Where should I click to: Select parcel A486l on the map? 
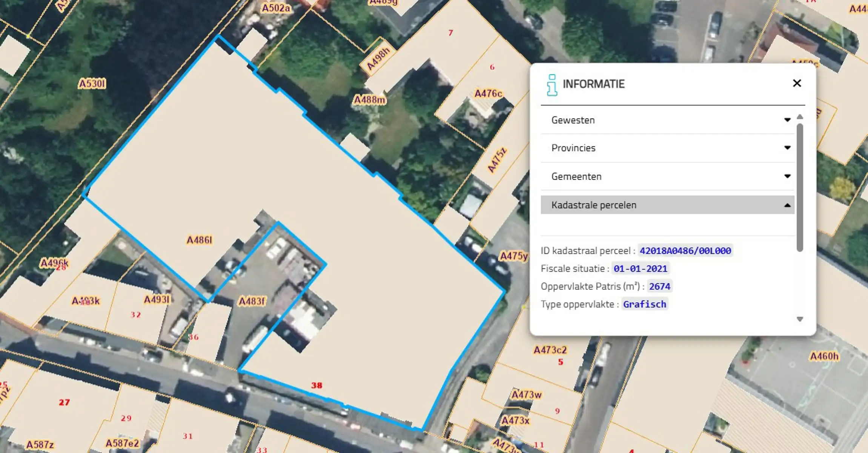199,240
